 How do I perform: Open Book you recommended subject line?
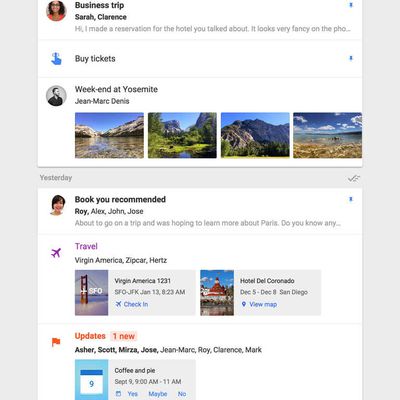(x=120, y=199)
